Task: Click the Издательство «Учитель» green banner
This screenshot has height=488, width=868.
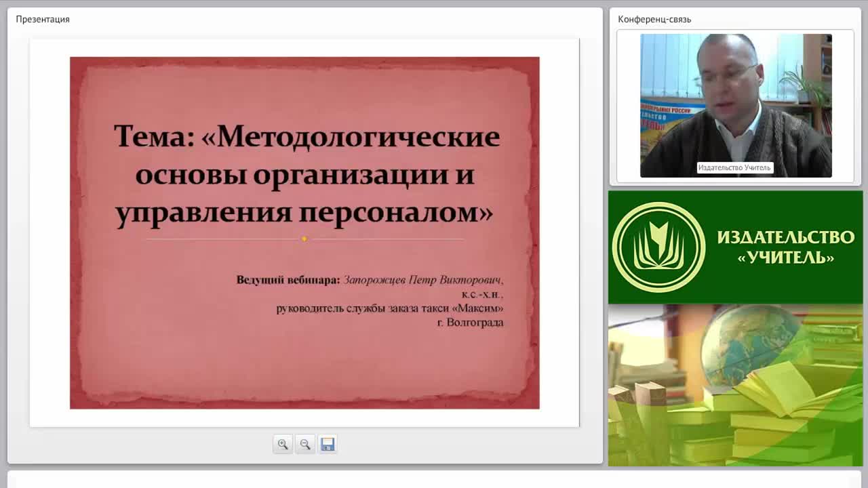Action: 736,247
